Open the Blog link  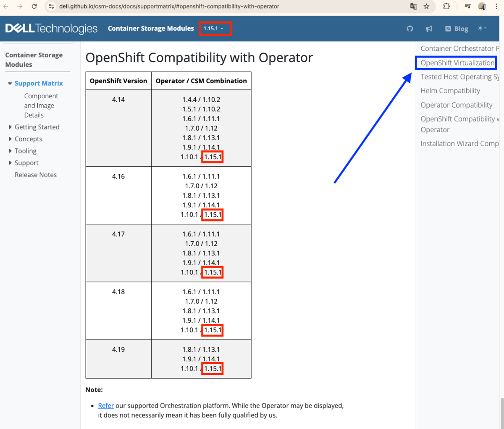pos(457,29)
